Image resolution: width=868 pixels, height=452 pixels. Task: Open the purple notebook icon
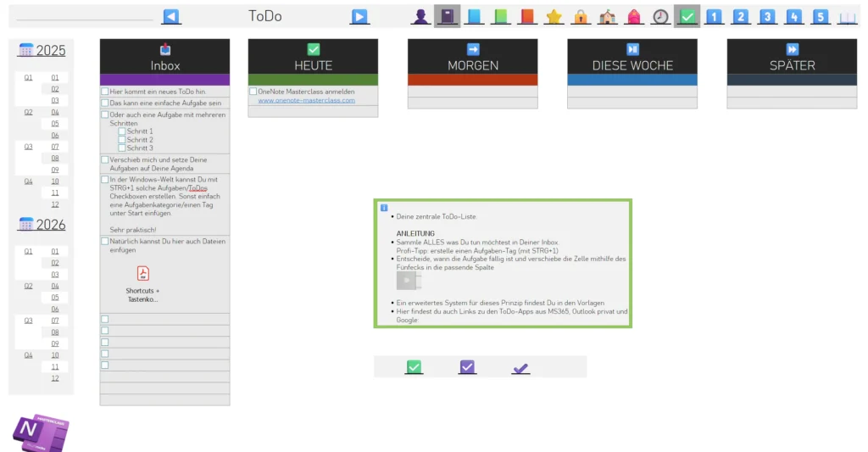tap(448, 17)
